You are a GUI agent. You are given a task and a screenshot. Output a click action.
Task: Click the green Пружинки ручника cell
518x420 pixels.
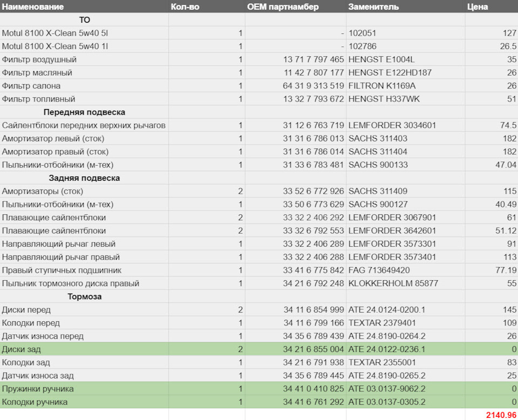point(38,389)
